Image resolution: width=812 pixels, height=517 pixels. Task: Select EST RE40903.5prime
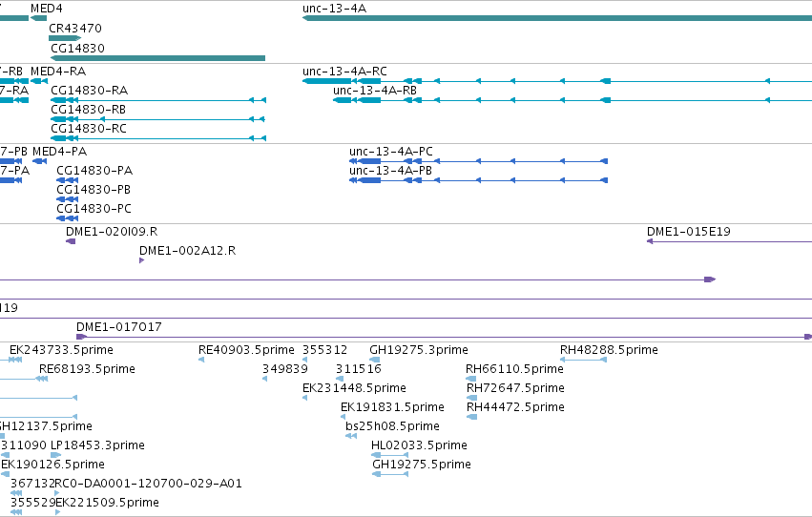246,349
